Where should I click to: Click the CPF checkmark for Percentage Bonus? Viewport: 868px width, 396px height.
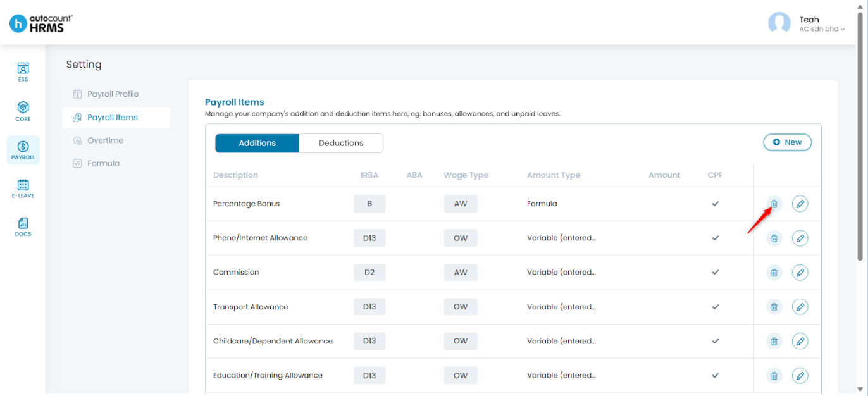pos(716,204)
